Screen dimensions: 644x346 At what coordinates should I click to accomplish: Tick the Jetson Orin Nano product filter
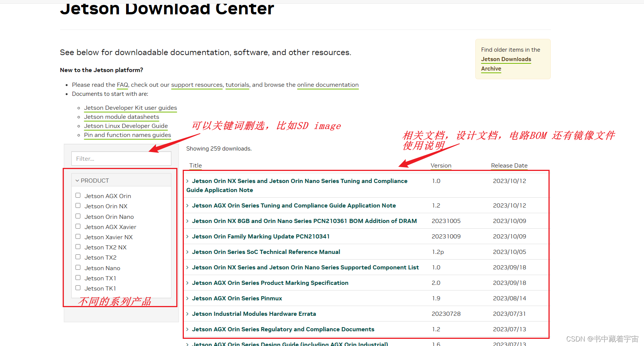(78, 216)
